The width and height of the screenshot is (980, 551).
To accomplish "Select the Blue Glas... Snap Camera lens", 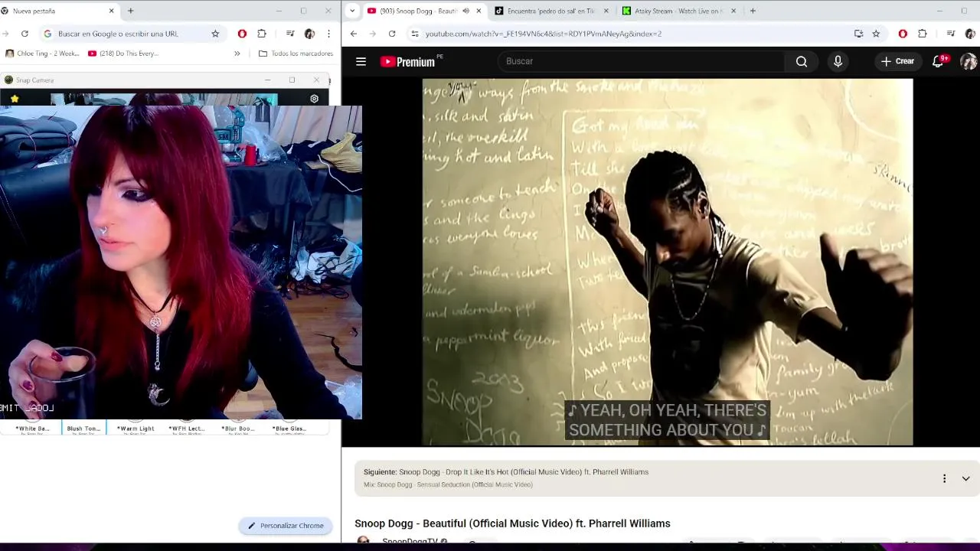I will (x=289, y=429).
